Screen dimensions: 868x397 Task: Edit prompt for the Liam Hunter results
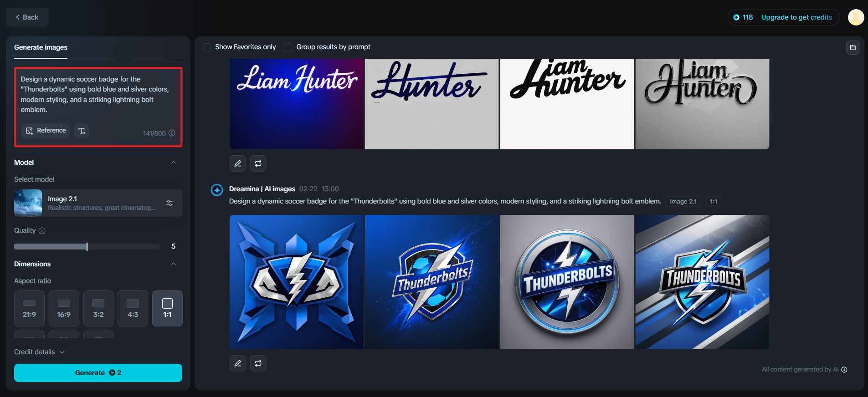point(238,163)
